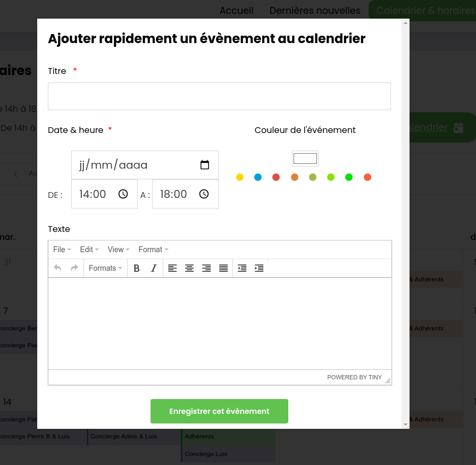Open the File menu in the editor
Image resolution: width=476 pixels, height=465 pixels.
(62, 250)
